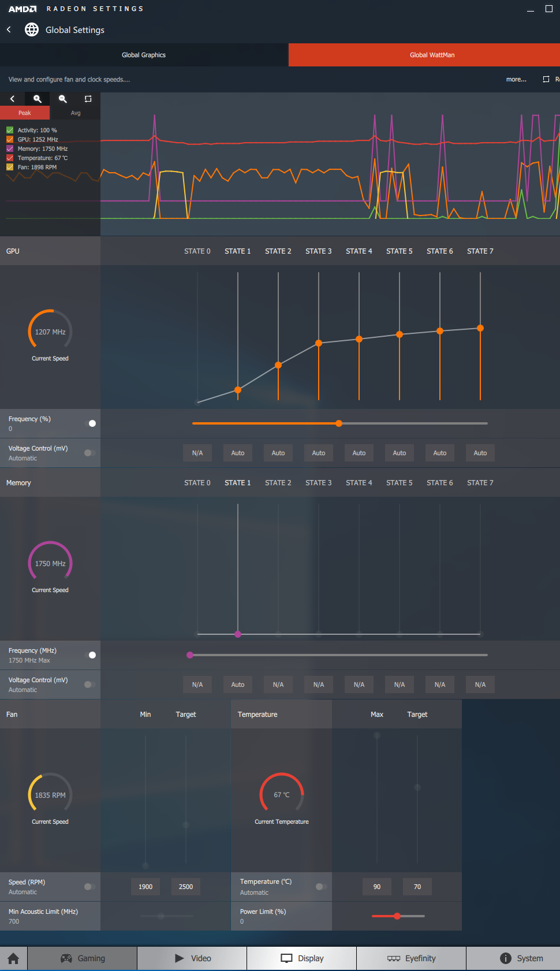This screenshot has height=971, width=560.
Task: Click GPU STATE 7 column header
Action: (x=480, y=251)
